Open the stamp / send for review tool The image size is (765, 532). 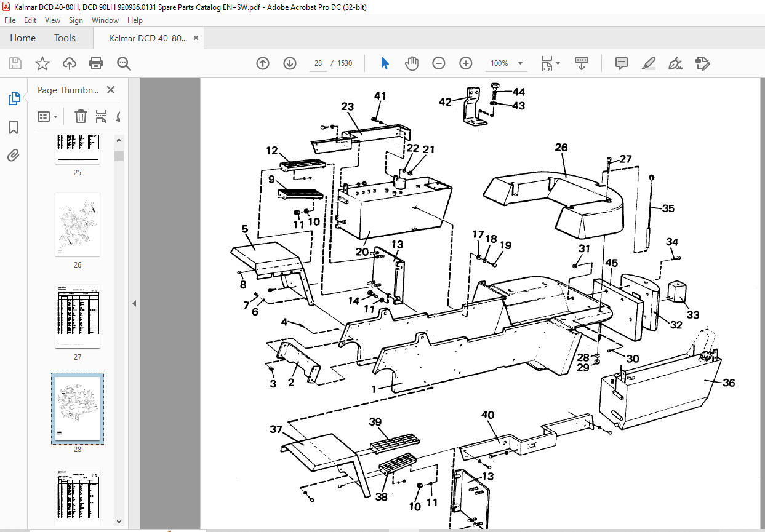click(x=702, y=63)
